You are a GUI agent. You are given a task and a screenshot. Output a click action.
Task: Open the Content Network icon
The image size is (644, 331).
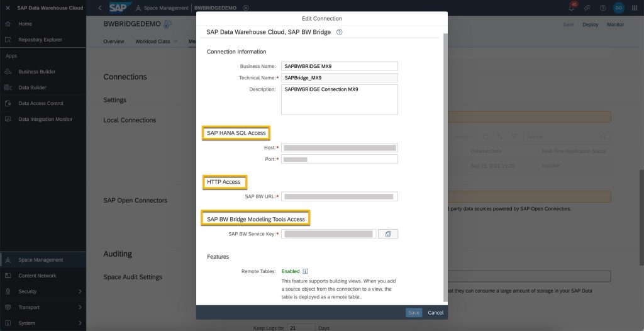point(8,276)
